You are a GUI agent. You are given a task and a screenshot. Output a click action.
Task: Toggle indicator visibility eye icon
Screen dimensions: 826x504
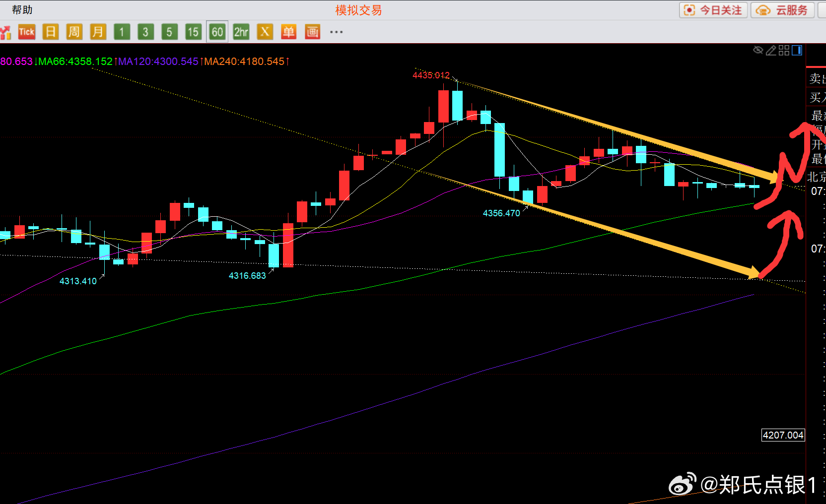[x=758, y=50]
